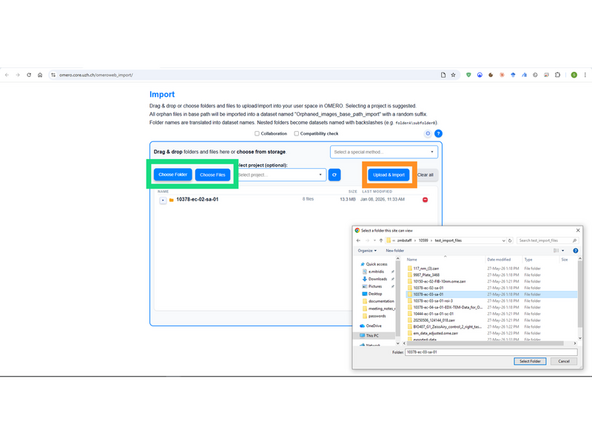Click the Upload & Import button
The image size is (592, 444).
[x=389, y=175]
